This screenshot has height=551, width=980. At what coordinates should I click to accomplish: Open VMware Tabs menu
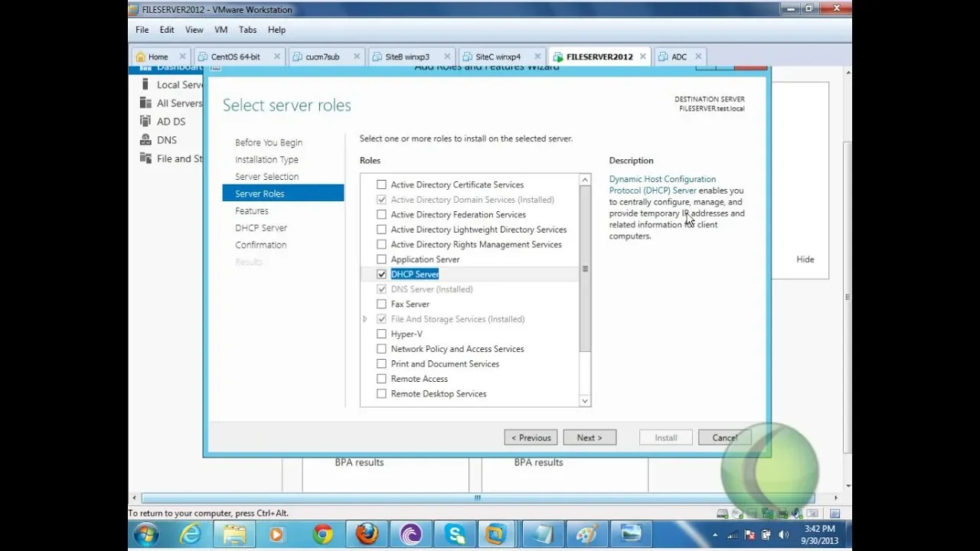[x=247, y=30]
